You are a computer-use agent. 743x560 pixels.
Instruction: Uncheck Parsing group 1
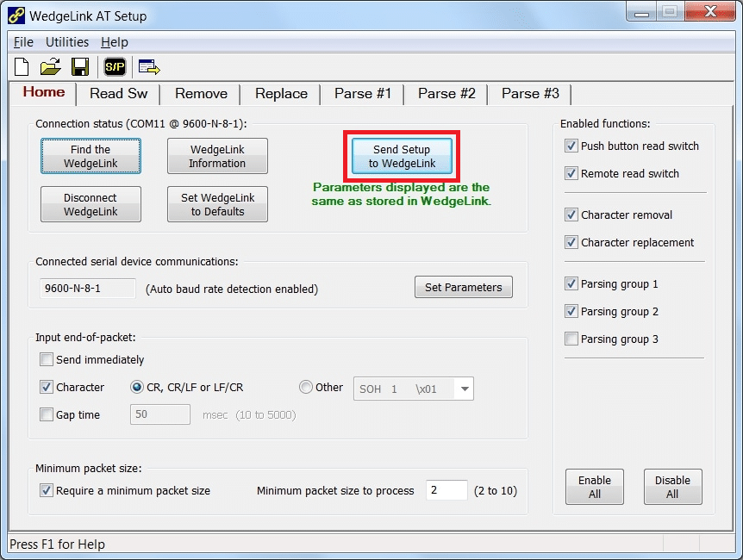click(x=571, y=283)
